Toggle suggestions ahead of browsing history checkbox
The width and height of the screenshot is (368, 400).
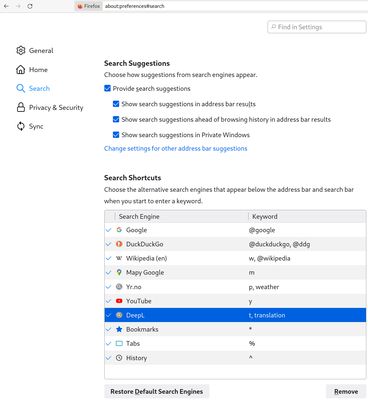click(x=116, y=119)
